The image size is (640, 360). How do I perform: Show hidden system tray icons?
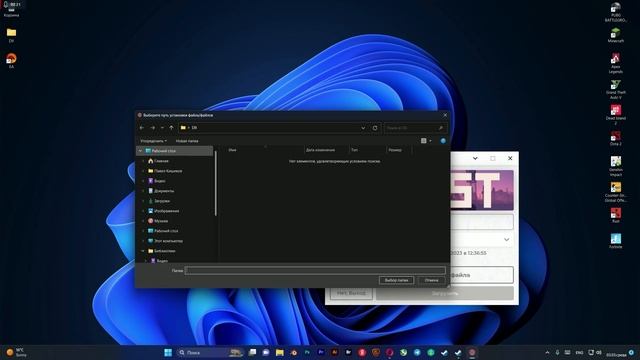(547, 353)
